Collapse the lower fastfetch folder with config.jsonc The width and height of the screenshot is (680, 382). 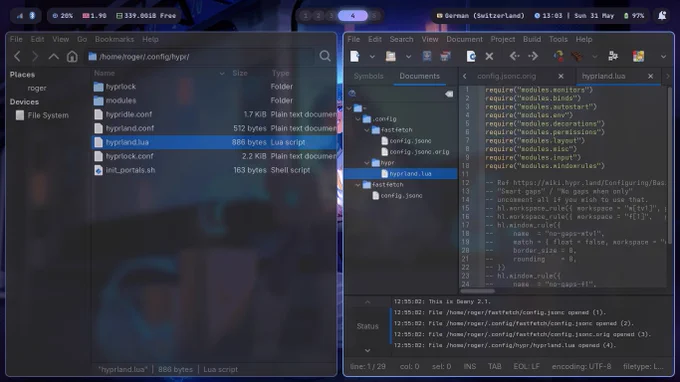(358, 185)
